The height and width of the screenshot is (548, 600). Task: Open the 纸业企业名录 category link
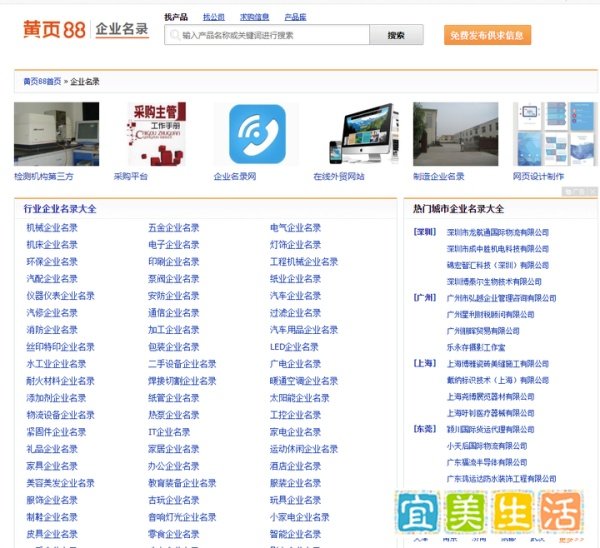pos(295,279)
